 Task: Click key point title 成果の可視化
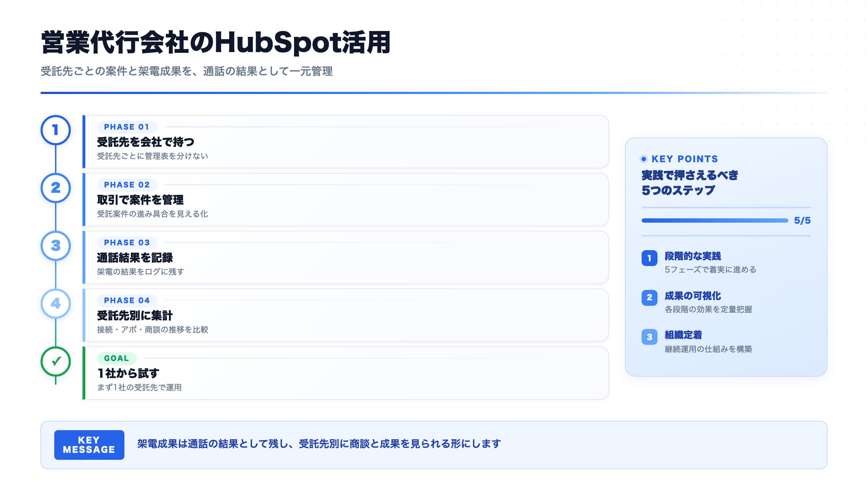pos(693,296)
